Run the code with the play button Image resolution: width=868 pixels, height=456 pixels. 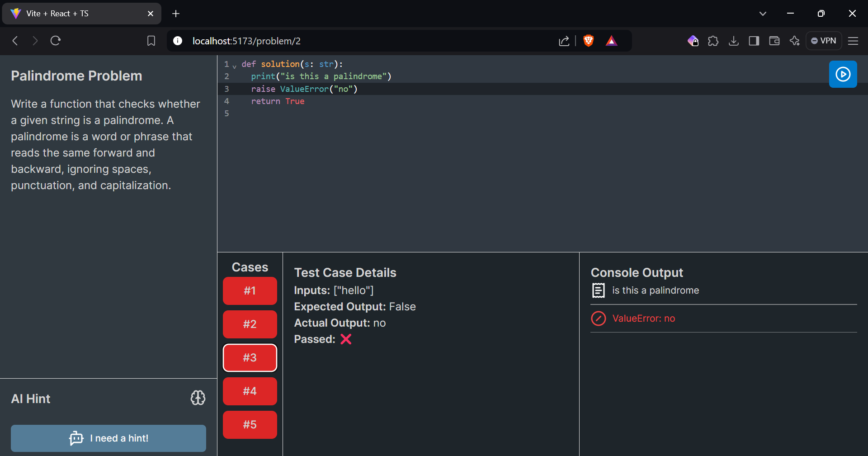[x=843, y=74]
